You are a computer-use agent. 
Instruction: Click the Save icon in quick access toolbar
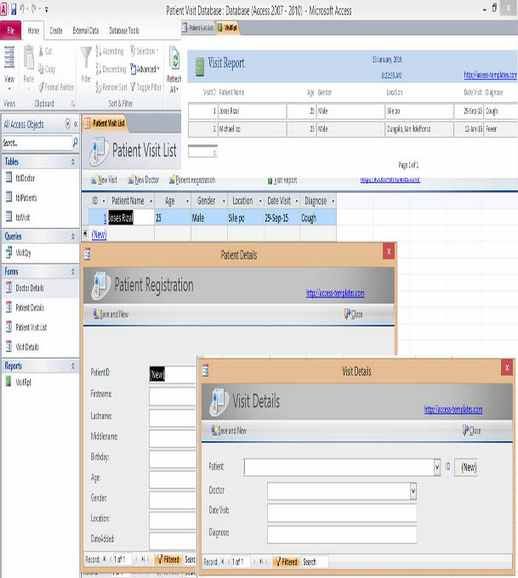(x=13, y=10)
